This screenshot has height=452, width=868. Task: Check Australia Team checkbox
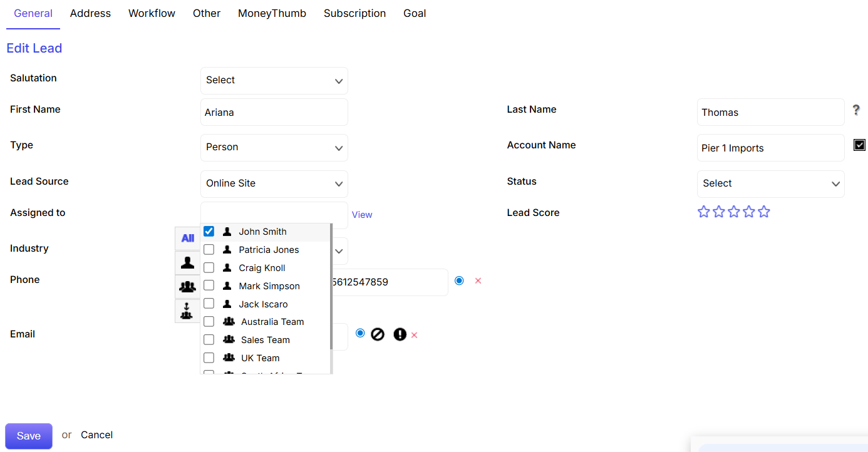(209, 321)
